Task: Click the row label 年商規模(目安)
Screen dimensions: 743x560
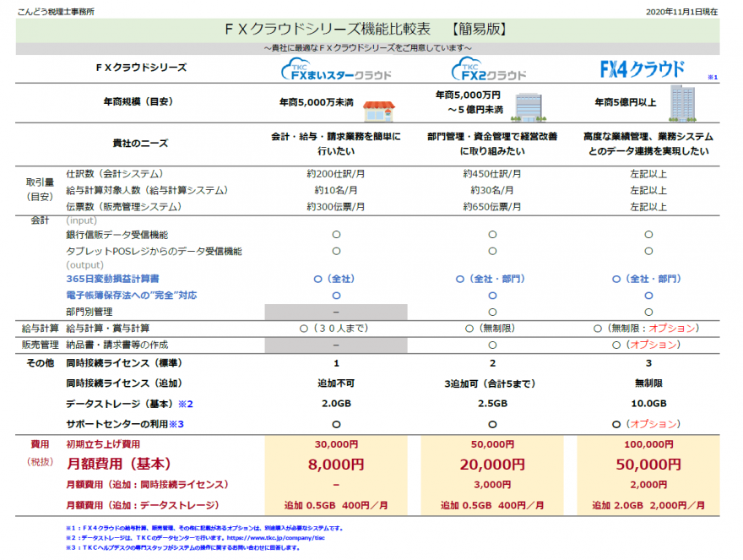Action: (x=138, y=101)
